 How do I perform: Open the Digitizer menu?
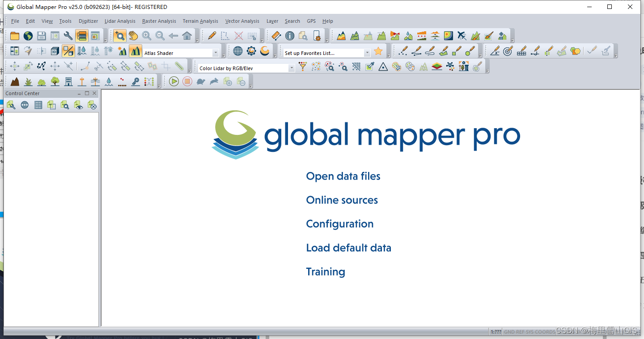coord(88,21)
